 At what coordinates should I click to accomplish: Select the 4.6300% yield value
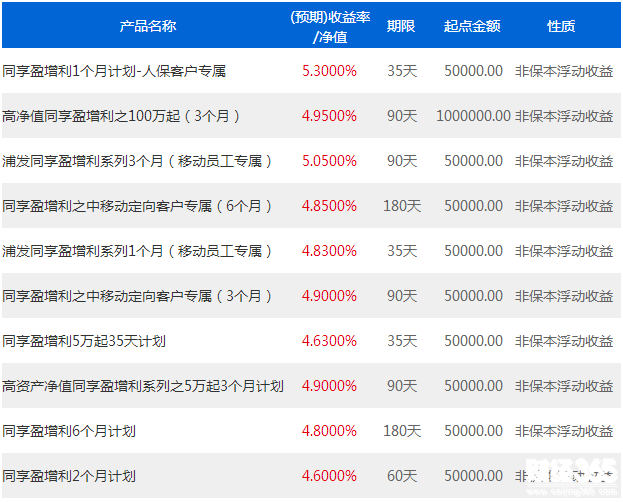tap(329, 341)
